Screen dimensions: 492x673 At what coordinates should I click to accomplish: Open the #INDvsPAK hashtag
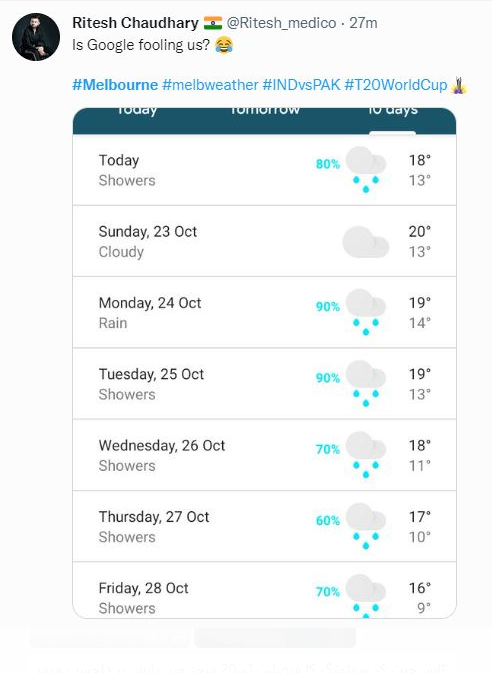point(301,85)
